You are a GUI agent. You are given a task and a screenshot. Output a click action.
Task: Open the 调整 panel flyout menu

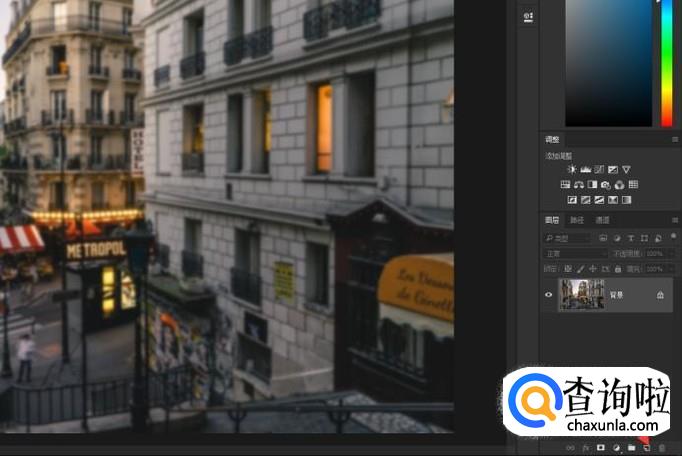675,140
